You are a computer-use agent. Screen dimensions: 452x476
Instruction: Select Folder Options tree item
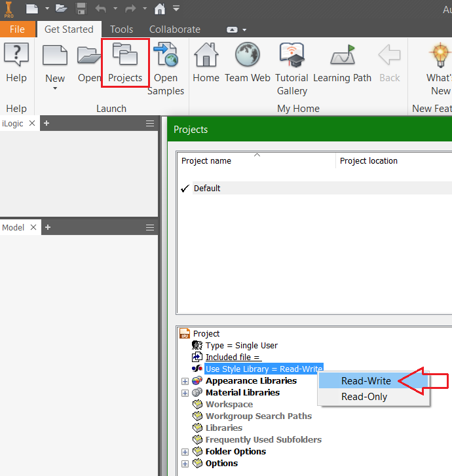[x=235, y=451]
